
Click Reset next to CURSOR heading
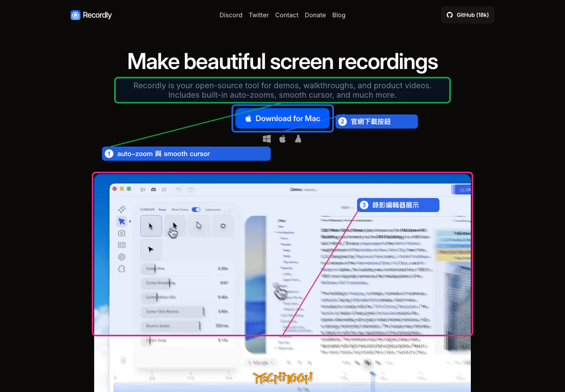[162, 209]
